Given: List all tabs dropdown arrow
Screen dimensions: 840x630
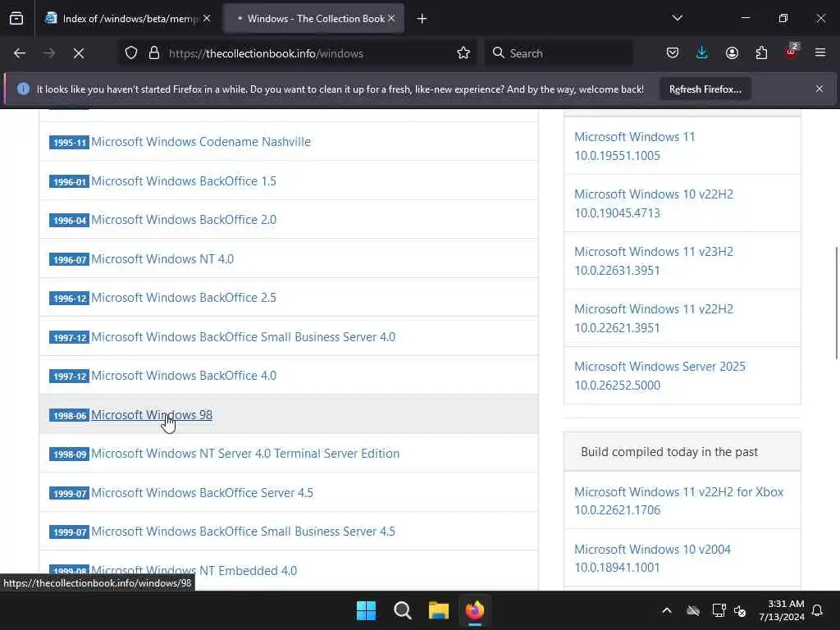Looking at the screenshot, I should pos(677,18).
